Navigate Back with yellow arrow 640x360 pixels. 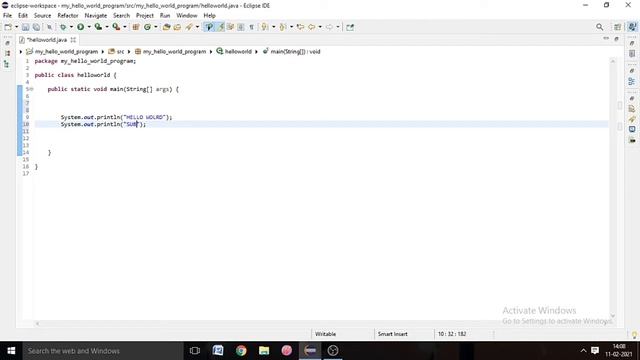coord(312,27)
